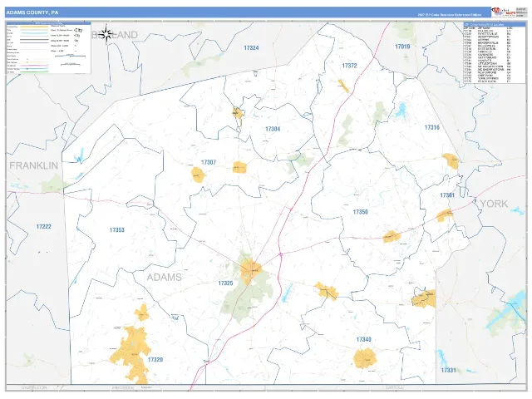Select the ZIP code label 17350
The height and width of the screenshot is (399, 532).
pyautogui.click(x=360, y=212)
